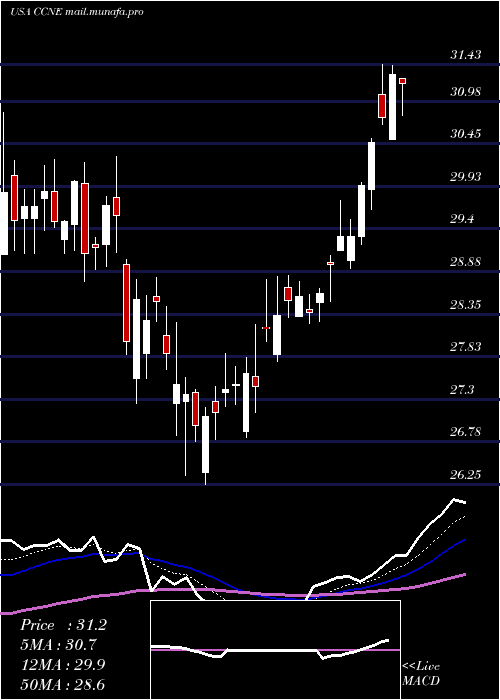Click the 28.35 price level label
The image size is (500, 700).
point(466,304)
